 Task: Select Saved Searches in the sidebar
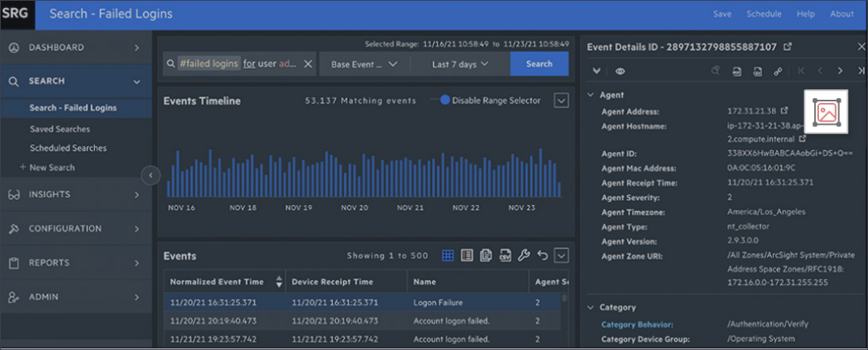click(60, 129)
